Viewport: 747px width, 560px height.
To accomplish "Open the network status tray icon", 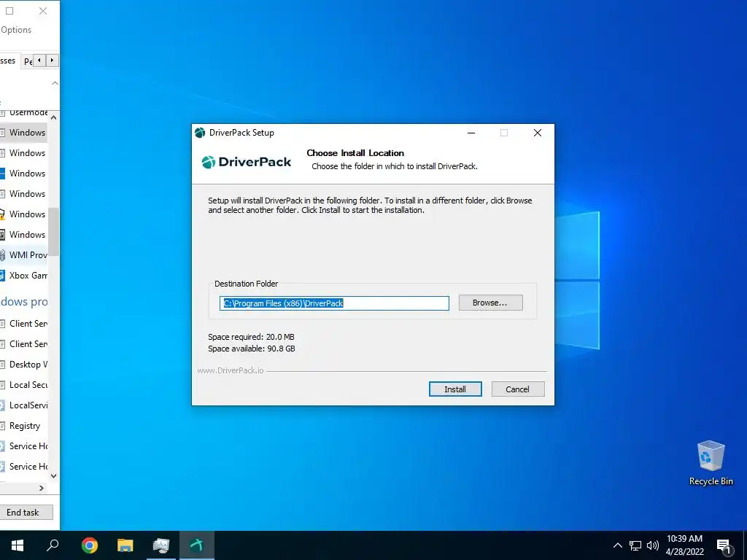I will pos(635,545).
